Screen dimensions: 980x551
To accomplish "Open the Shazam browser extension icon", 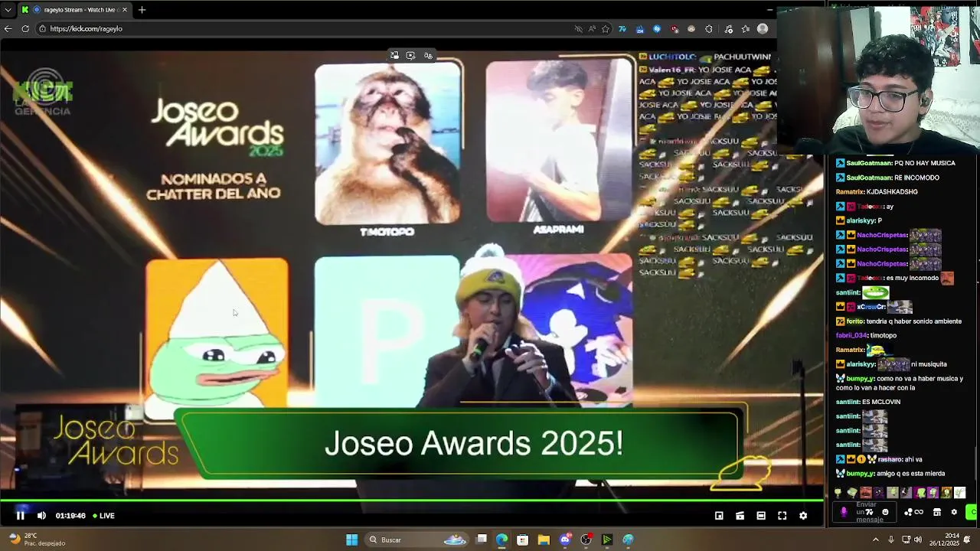I will pyautogui.click(x=657, y=29).
